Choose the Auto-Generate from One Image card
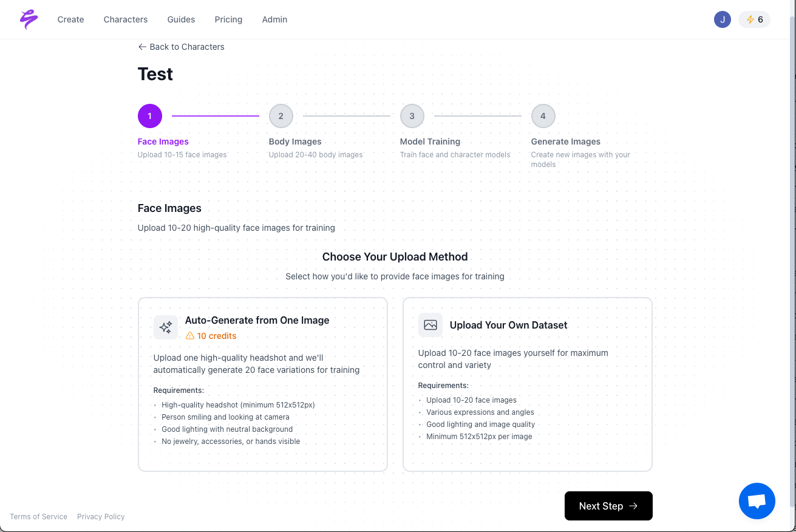Viewport: 796px width, 532px height. (262, 384)
